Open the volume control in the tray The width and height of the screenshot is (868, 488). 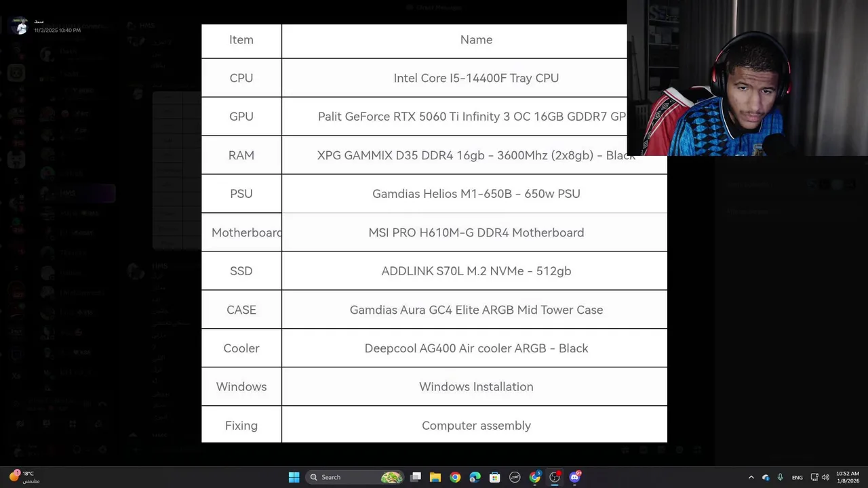pyautogui.click(x=825, y=477)
